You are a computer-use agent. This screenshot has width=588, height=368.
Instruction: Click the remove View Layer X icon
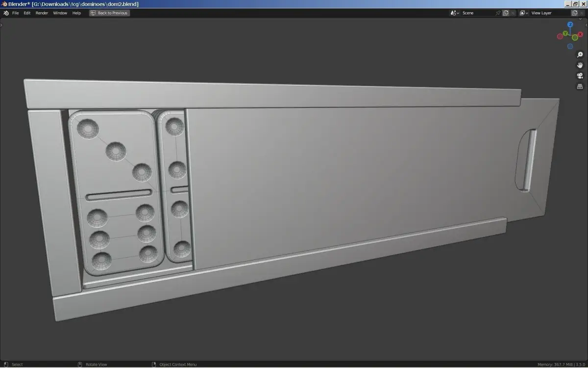coord(582,13)
